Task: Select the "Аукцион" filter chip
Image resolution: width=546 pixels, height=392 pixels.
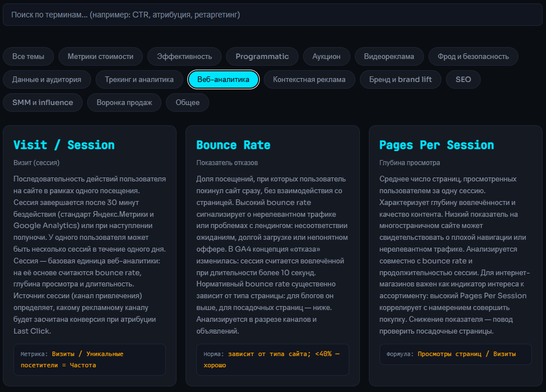Action: pyautogui.click(x=326, y=57)
